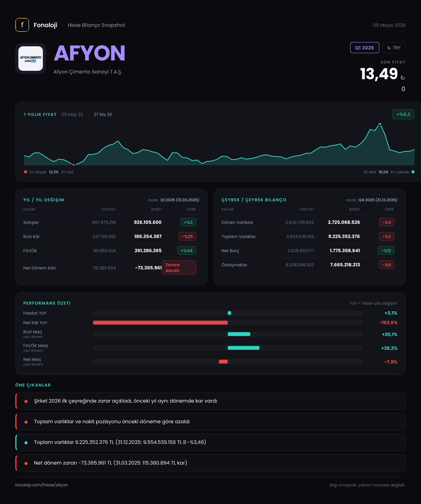Open the fonoloji.com/hisse/afyon link
This screenshot has height=504, width=421.
[x=42, y=485]
